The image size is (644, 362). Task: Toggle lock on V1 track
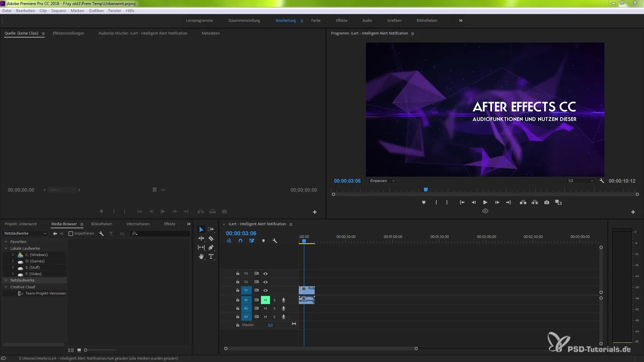click(x=237, y=290)
